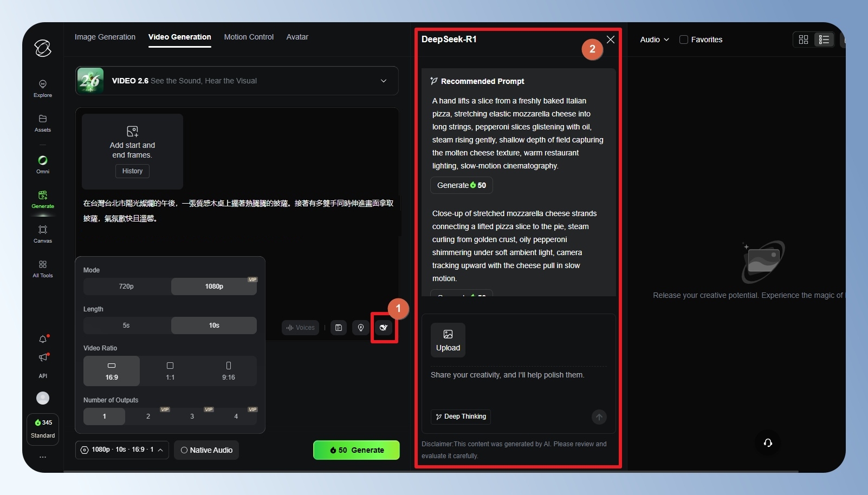Choose the 9:16 video ratio

point(228,371)
